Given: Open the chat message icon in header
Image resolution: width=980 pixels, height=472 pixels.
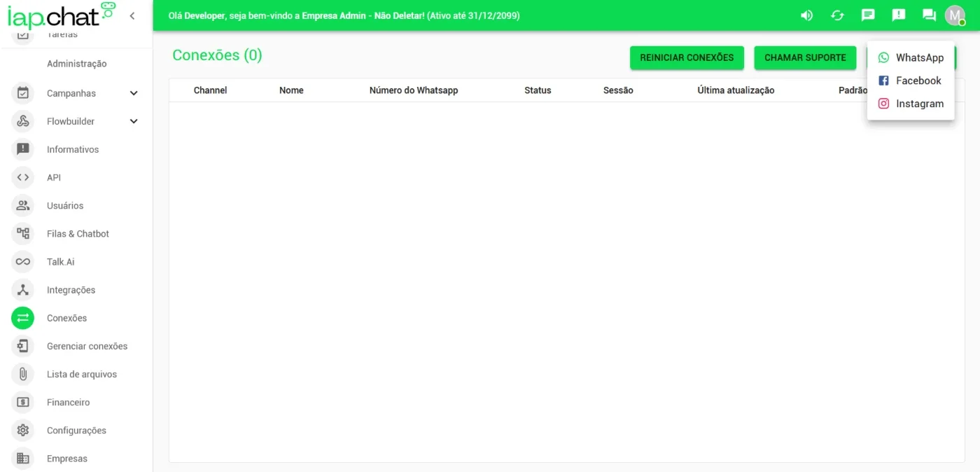Looking at the screenshot, I should tap(868, 15).
